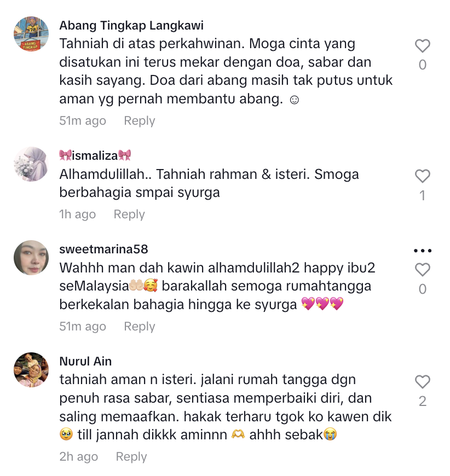The height and width of the screenshot is (476, 450).
Task: Like Abang Tingkap Langkawi's comment with heart
Action: [x=422, y=46]
